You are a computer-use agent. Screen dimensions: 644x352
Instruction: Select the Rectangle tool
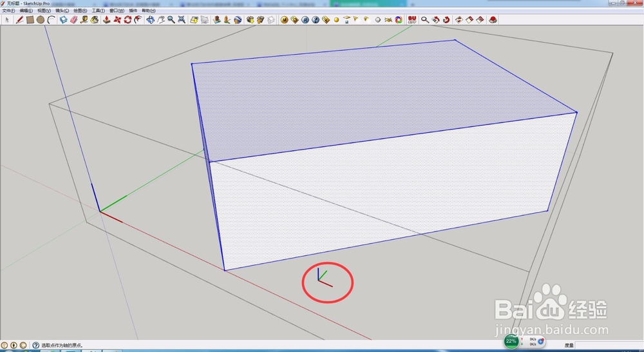tap(30, 20)
